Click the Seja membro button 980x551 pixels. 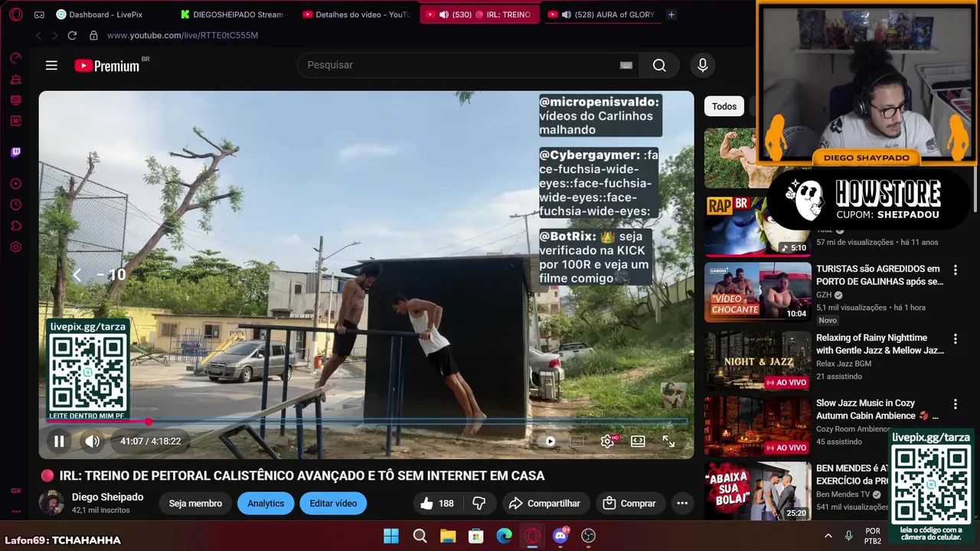click(x=195, y=503)
